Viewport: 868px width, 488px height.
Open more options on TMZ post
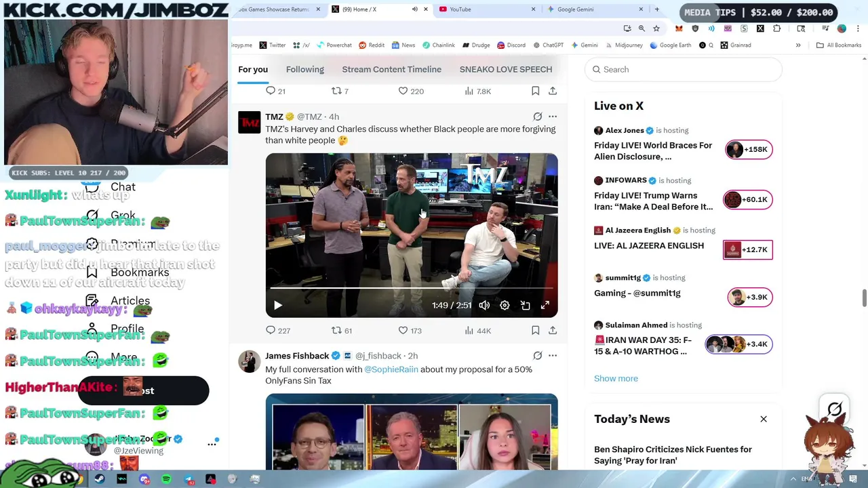point(553,117)
